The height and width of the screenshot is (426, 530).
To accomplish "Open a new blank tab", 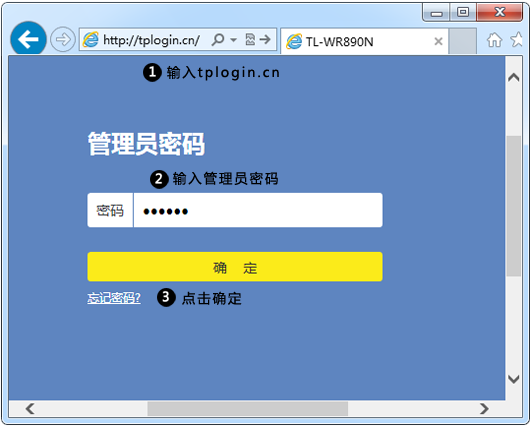I will (462, 41).
